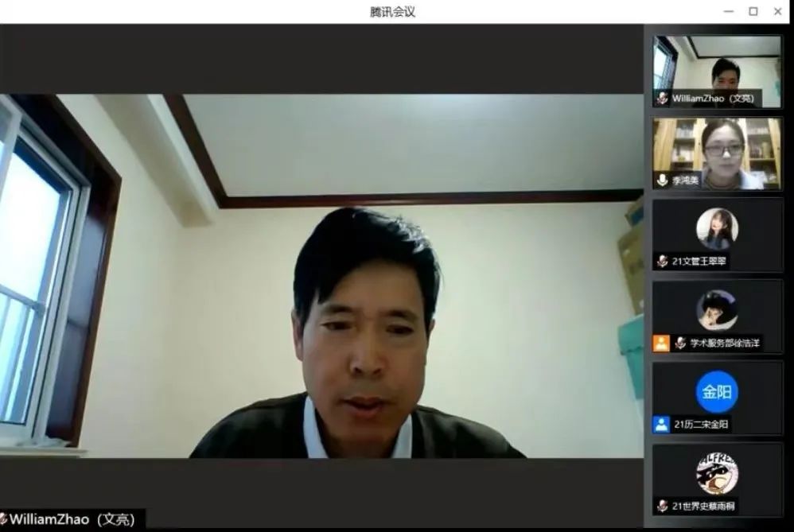The height and width of the screenshot is (532, 794).
Task: Click the microphone icon next to 李鸿美
Action: pyautogui.click(x=662, y=181)
